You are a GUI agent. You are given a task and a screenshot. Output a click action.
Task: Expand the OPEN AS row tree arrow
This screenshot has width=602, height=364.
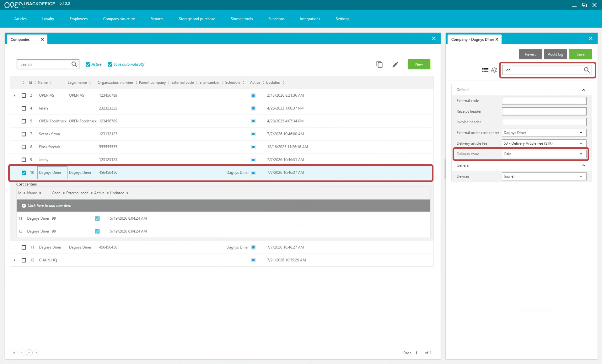pos(14,95)
